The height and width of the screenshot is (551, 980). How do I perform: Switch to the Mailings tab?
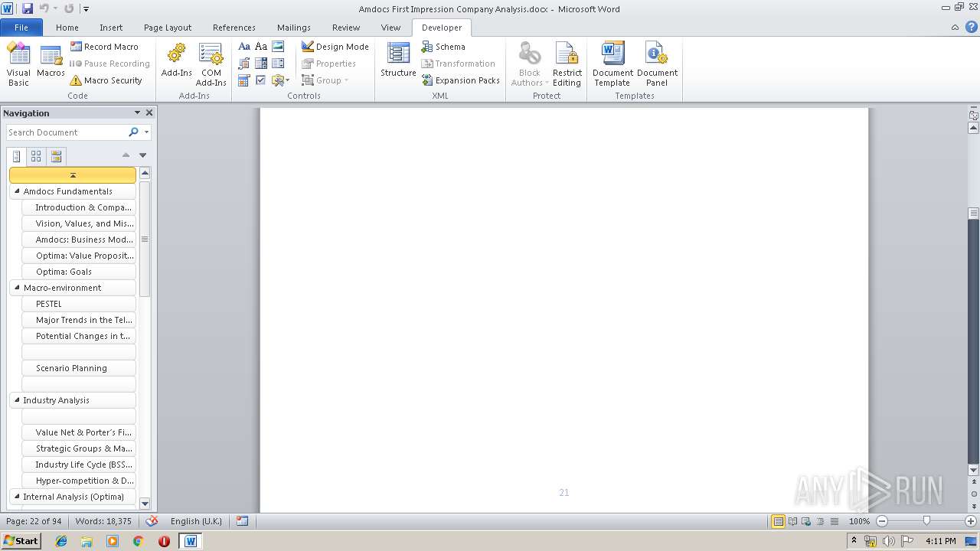click(x=294, y=28)
